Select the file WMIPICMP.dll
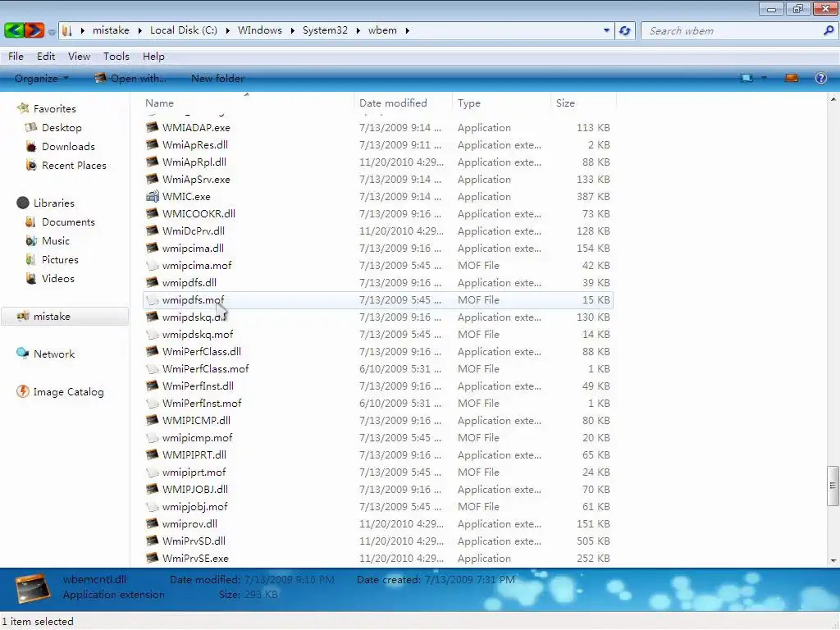 pyautogui.click(x=377, y=421)
